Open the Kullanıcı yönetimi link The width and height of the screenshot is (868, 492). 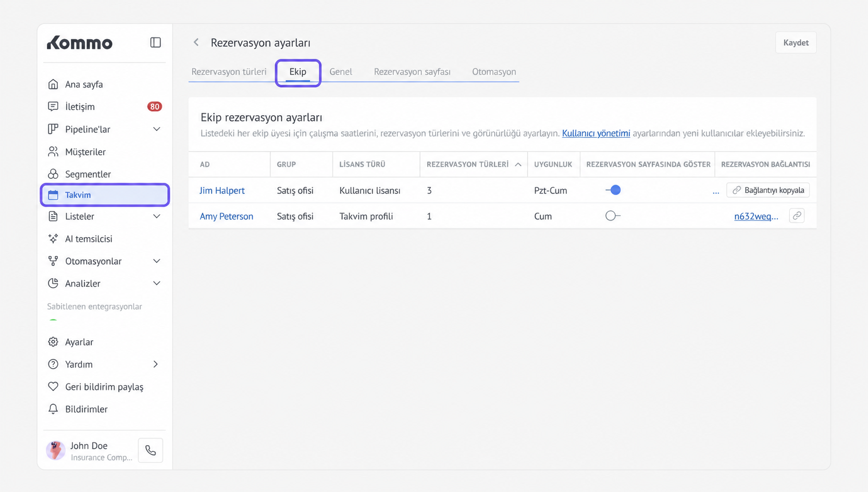coord(596,133)
